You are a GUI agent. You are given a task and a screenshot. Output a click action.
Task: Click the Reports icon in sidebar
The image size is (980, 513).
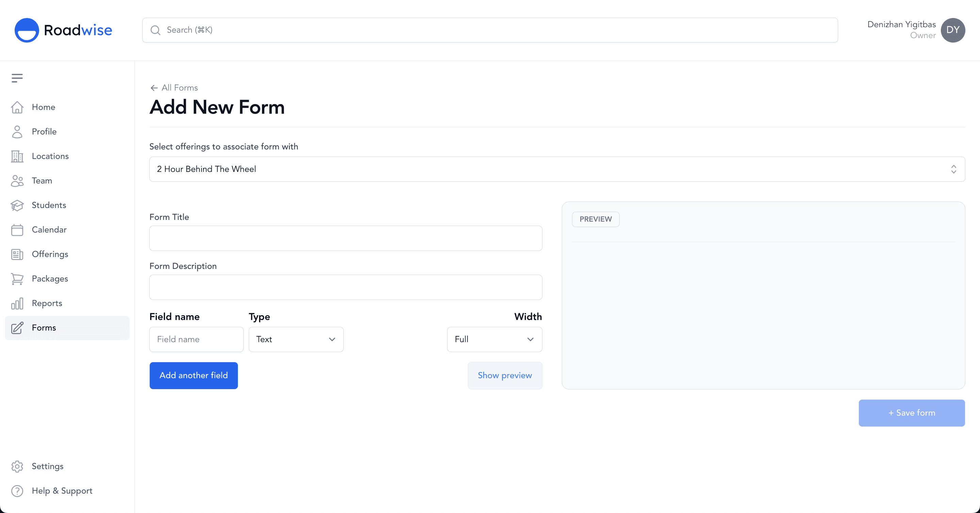click(x=17, y=303)
